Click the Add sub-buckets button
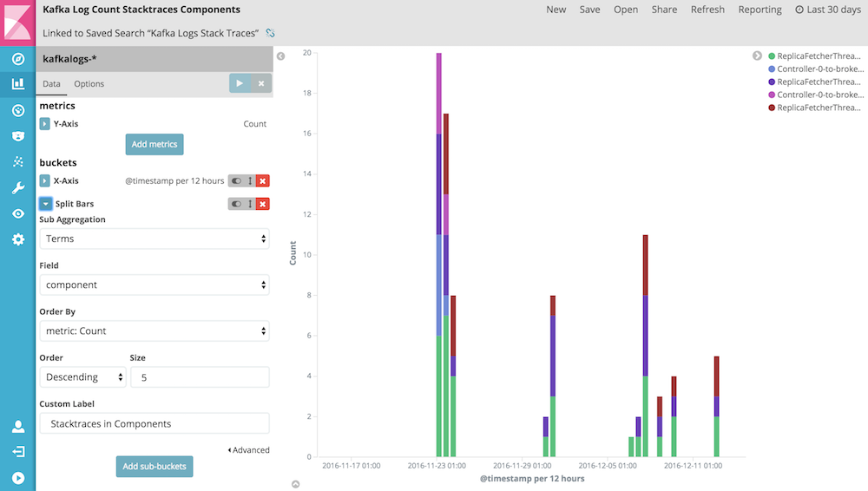 point(155,467)
